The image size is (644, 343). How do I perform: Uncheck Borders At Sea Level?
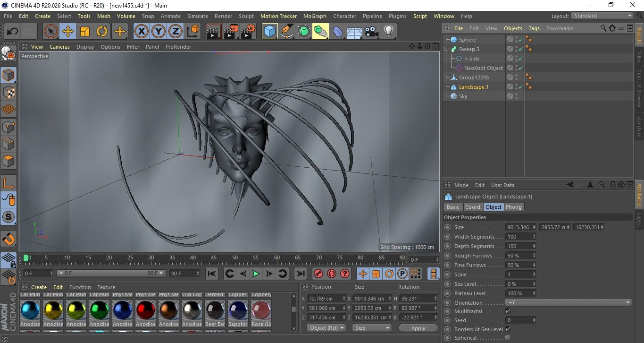(508, 329)
